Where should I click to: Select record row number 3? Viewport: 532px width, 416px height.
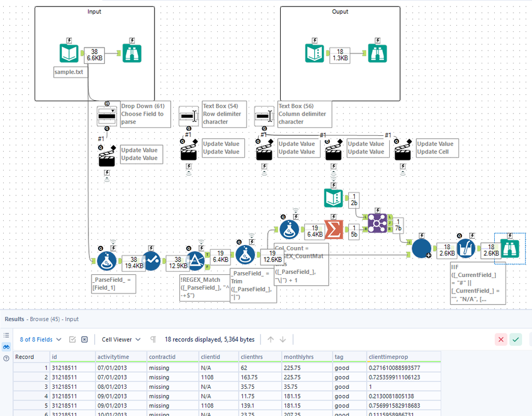[31, 387]
